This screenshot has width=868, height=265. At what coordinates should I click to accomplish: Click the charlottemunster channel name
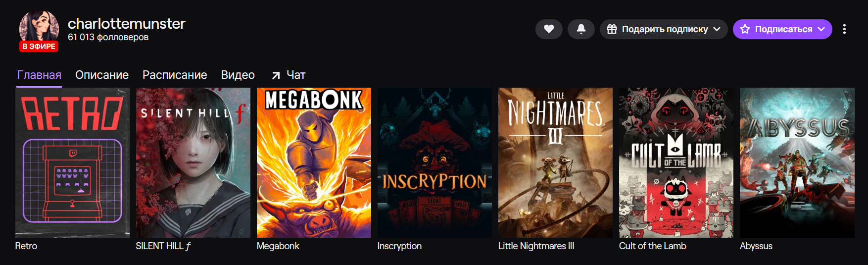[127, 23]
